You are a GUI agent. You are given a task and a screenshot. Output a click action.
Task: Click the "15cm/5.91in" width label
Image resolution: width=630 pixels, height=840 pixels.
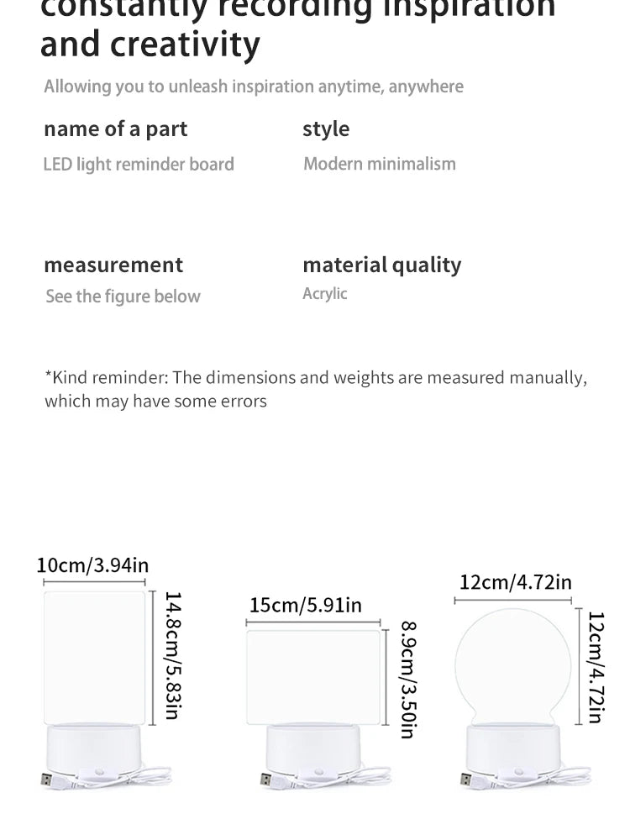click(306, 605)
